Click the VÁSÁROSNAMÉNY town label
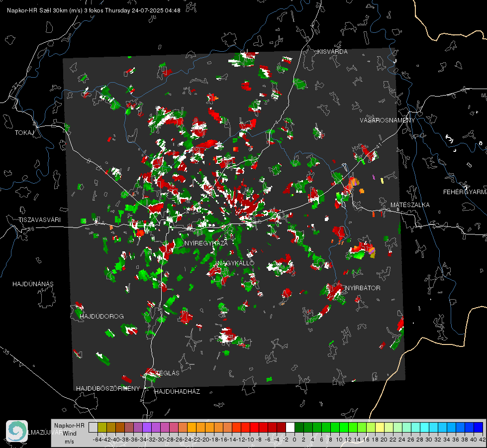Image resolution: width=487 pixels, height=448 pixels. [x=388, y=120]
